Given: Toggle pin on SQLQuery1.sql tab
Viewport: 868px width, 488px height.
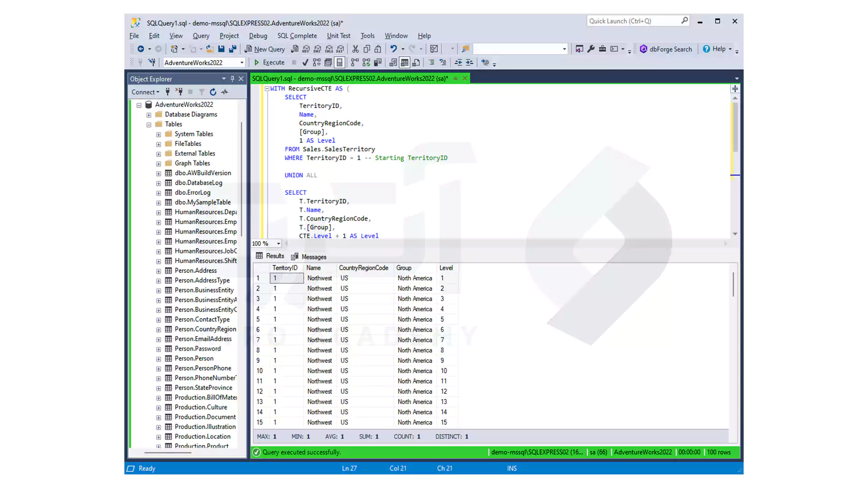Looking at the screenshot, I should [456, 79].
